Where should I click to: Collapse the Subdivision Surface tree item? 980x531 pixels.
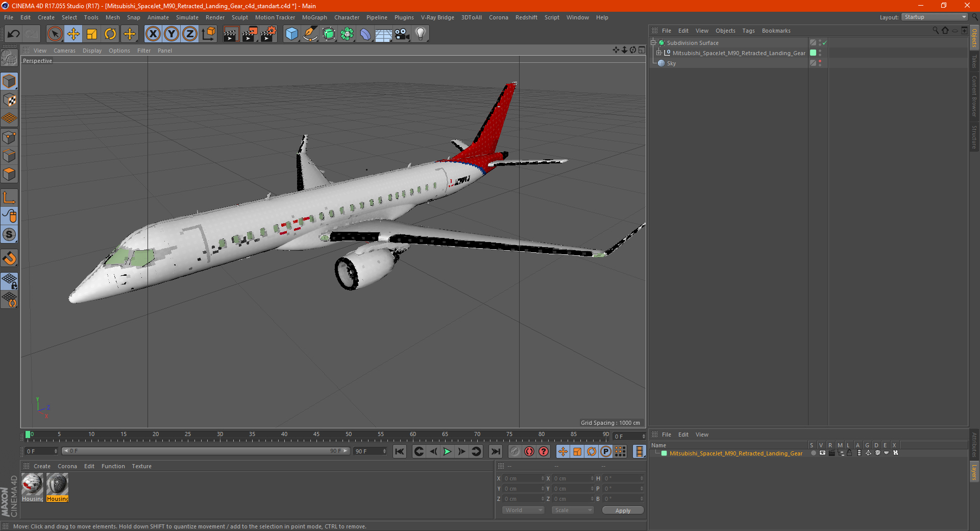(653, 43)
